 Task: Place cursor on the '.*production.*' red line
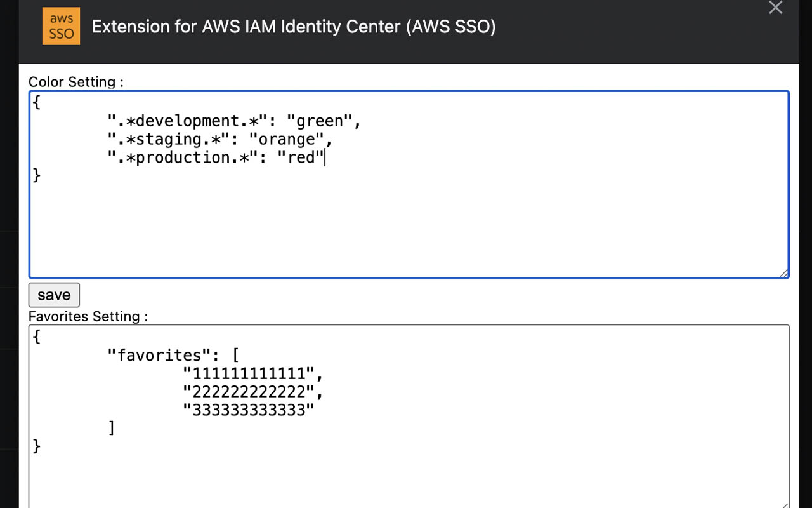[216, 157]
